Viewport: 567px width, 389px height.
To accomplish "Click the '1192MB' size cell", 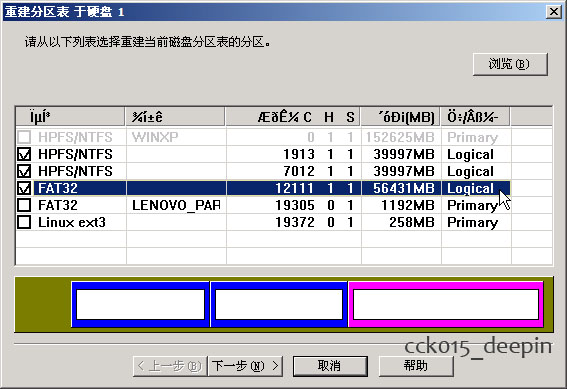I will [x=408, y=205].
